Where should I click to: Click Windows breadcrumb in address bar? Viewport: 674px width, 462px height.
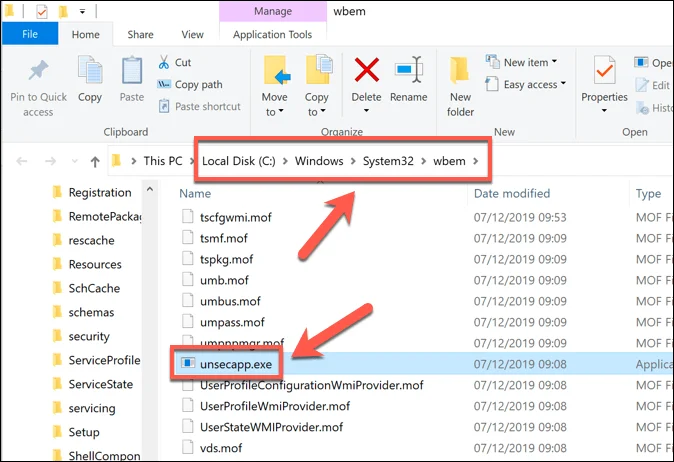click(319, 161)
